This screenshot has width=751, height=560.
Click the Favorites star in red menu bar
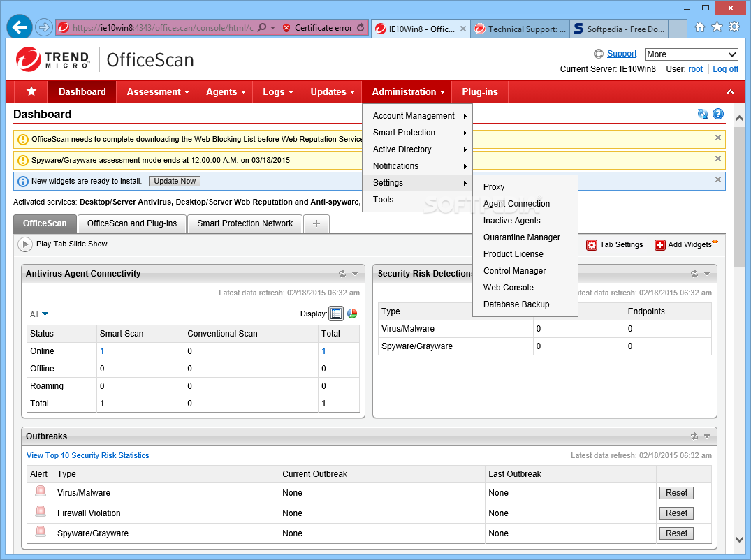31,91
